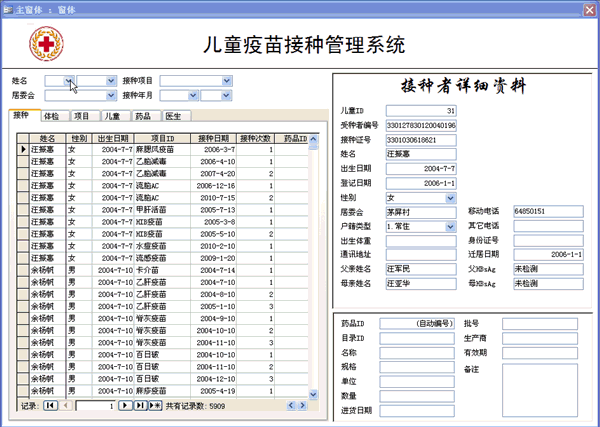Viewport: 600px width, 427px height.
Task: Select the 麻腮风疫苗 cell
Action: [162, 150]
